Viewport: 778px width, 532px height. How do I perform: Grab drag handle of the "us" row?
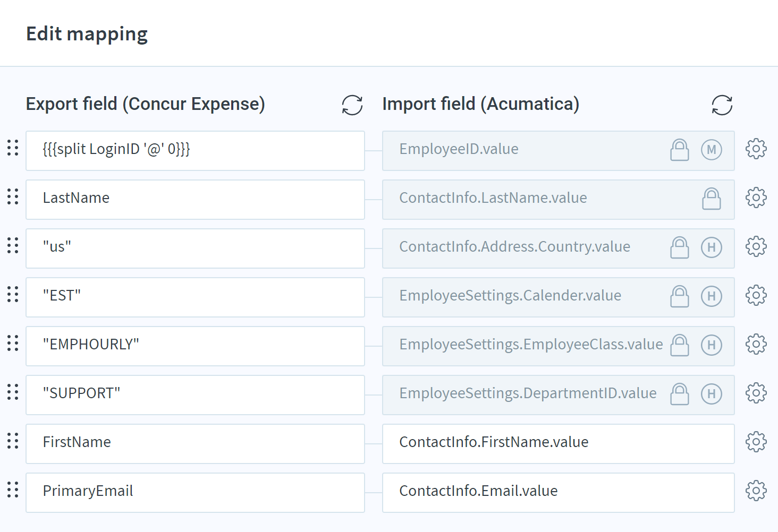point(13,245)
